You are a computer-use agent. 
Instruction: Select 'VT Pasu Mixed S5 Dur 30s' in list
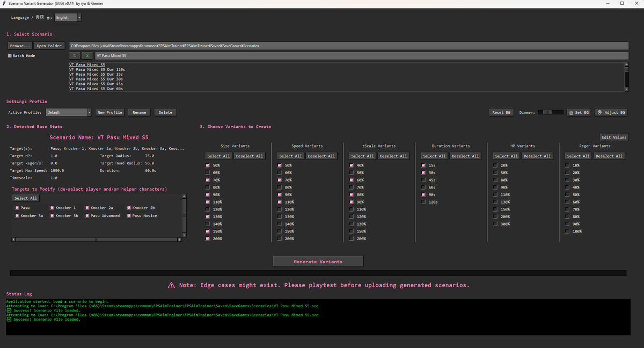[96, 79]
